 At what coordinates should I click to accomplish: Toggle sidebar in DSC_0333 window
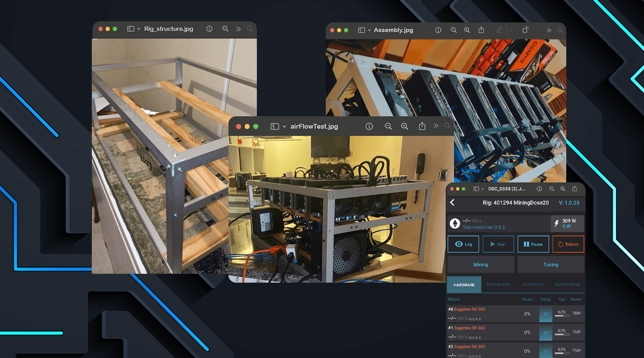[x=476, y=189]
